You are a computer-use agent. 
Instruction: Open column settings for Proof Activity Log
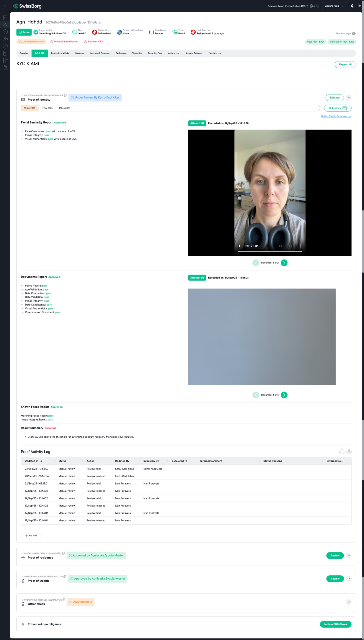tap(349, 452)
